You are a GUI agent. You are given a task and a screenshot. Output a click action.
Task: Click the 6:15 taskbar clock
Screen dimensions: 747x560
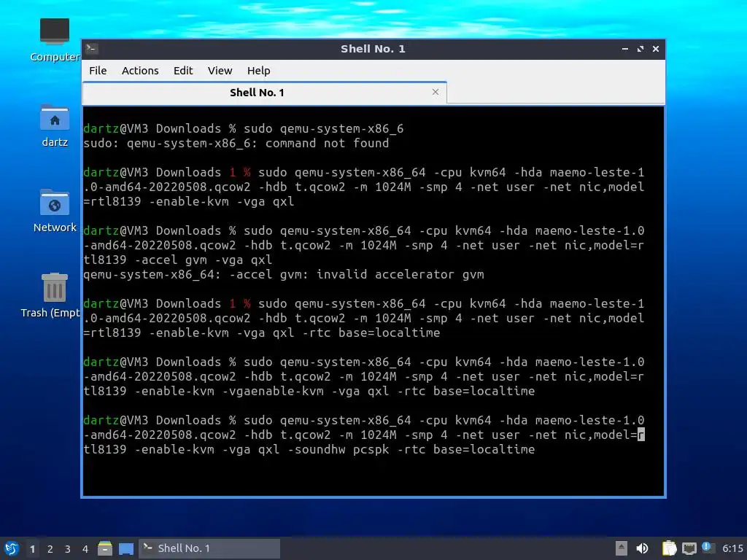(x=732, y=548)
